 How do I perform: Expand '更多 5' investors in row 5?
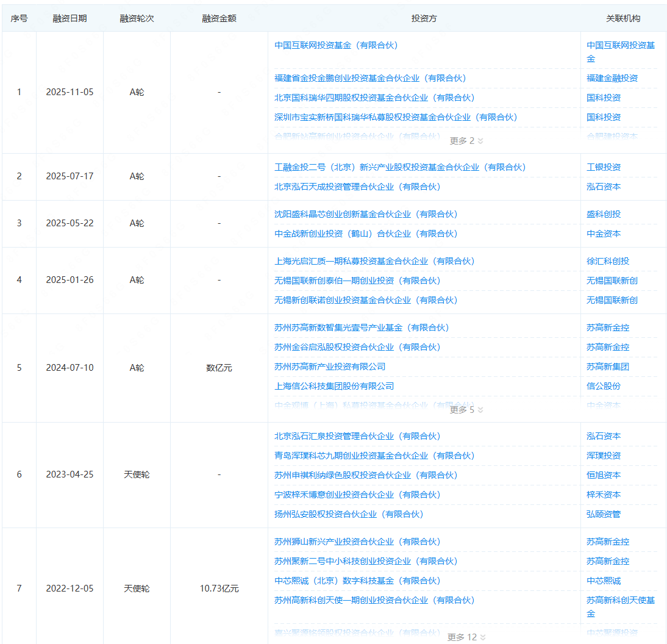click(x=466, y=410)
